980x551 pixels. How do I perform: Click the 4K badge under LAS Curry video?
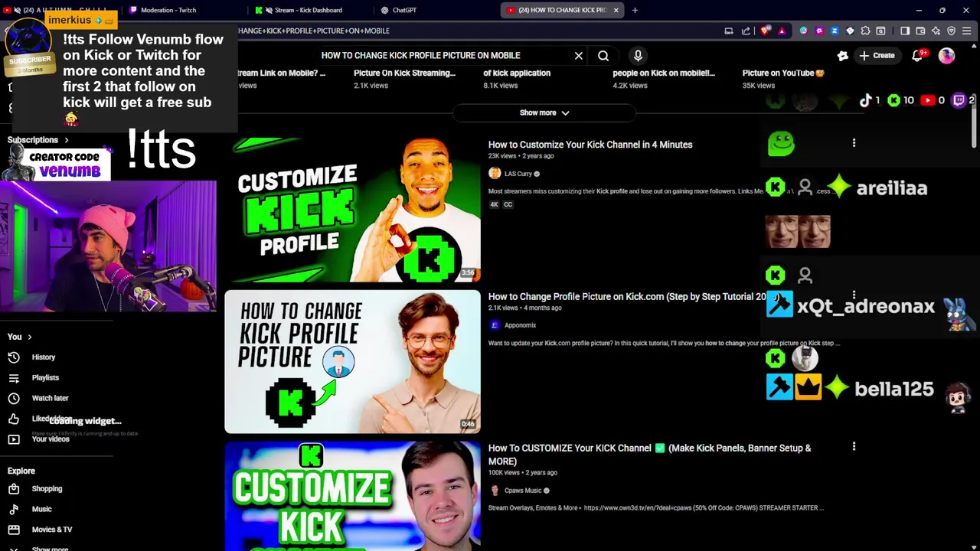click(494, 204)
